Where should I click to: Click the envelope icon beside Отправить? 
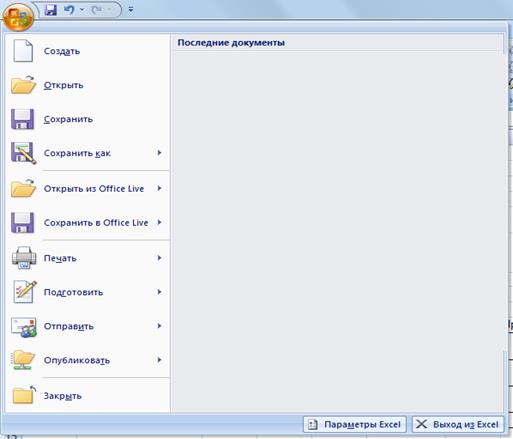[x=23, y=327]
